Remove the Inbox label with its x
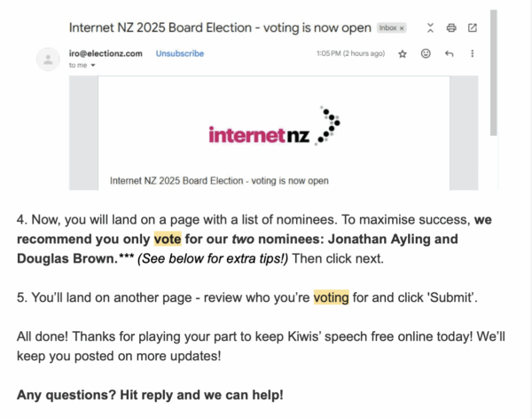This screenshot has width=532, height=418. pos(401,28)
